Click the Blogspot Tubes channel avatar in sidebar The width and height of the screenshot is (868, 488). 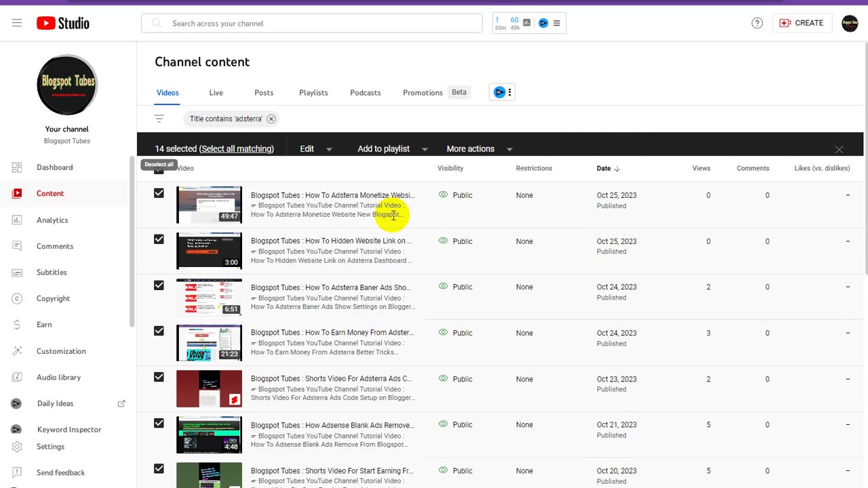(x=67, y=85)
